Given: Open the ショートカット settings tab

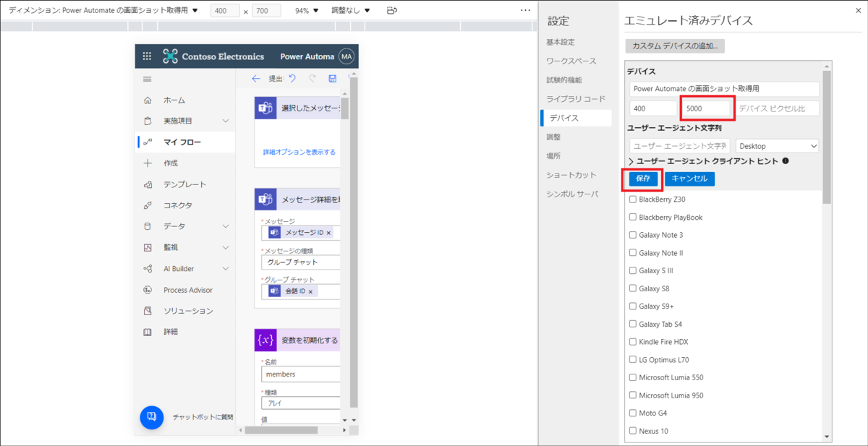Looking at the screenshot, I should point(571,175).
